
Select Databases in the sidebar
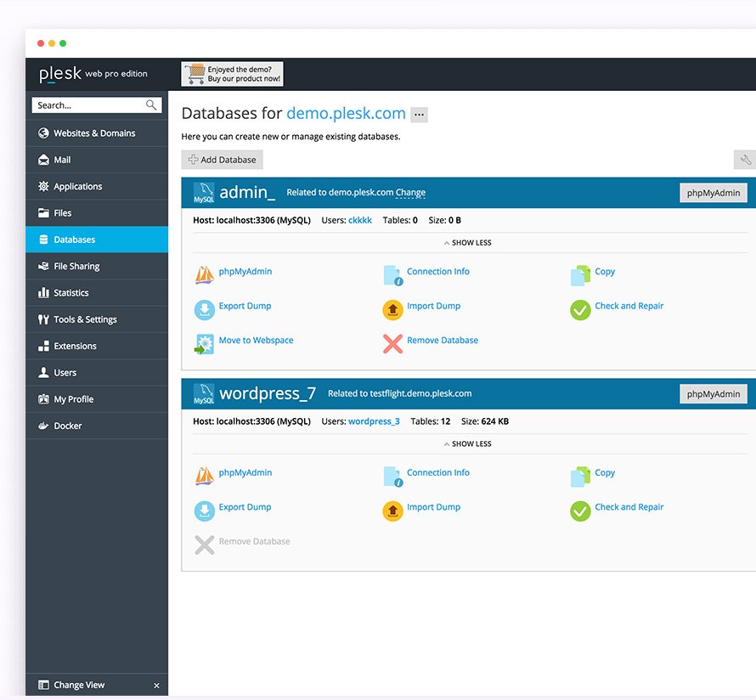(97, 239)
